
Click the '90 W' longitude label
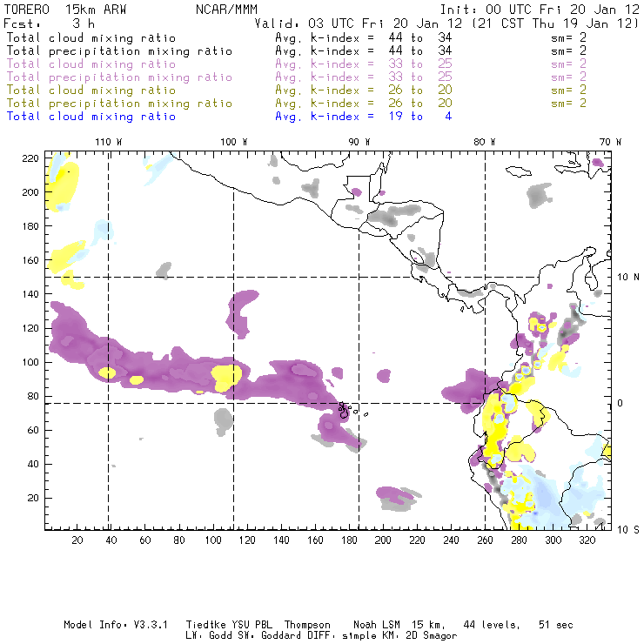359,142
